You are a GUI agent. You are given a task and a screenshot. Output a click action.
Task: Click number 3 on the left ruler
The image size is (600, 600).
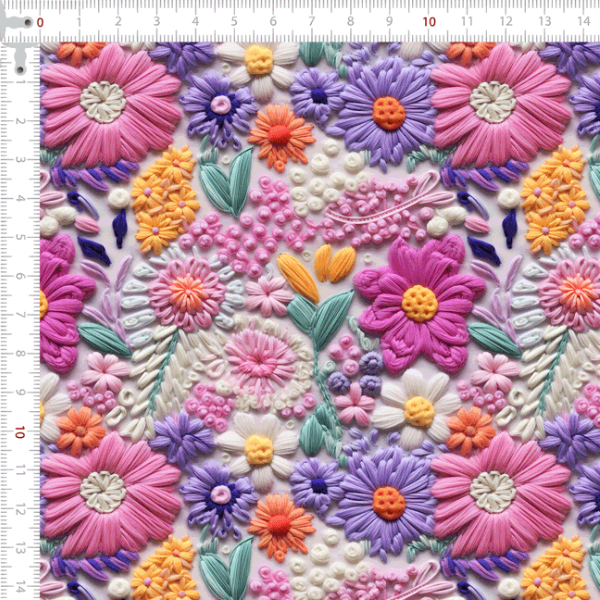pyautogui.click(x=19, y=160)
